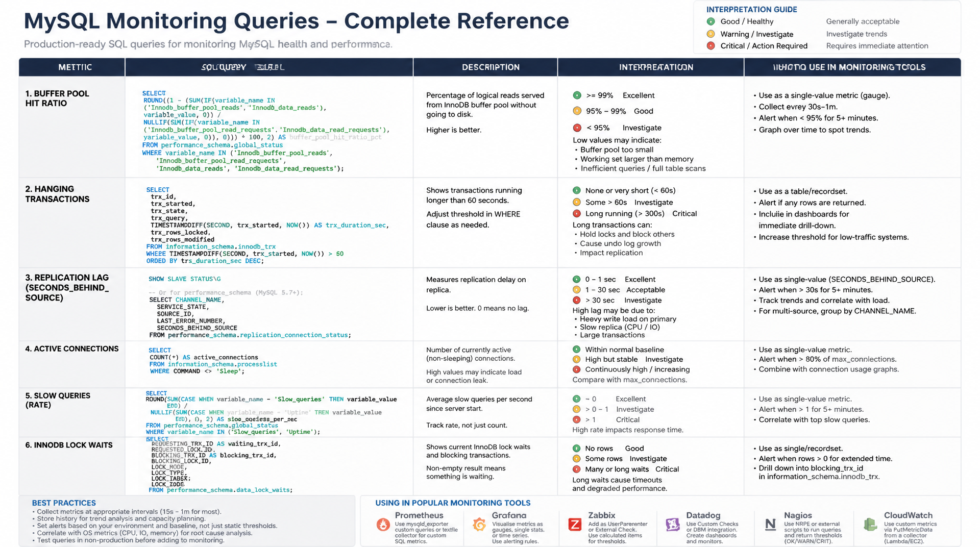
Task: Click the red '< 95% Investigate' indicator dot
Action: [577, 128]
